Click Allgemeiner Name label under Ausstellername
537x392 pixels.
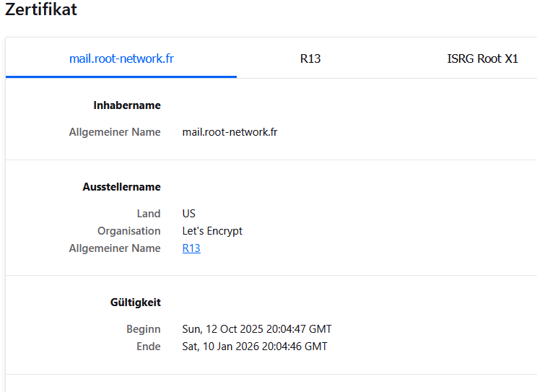115,248
